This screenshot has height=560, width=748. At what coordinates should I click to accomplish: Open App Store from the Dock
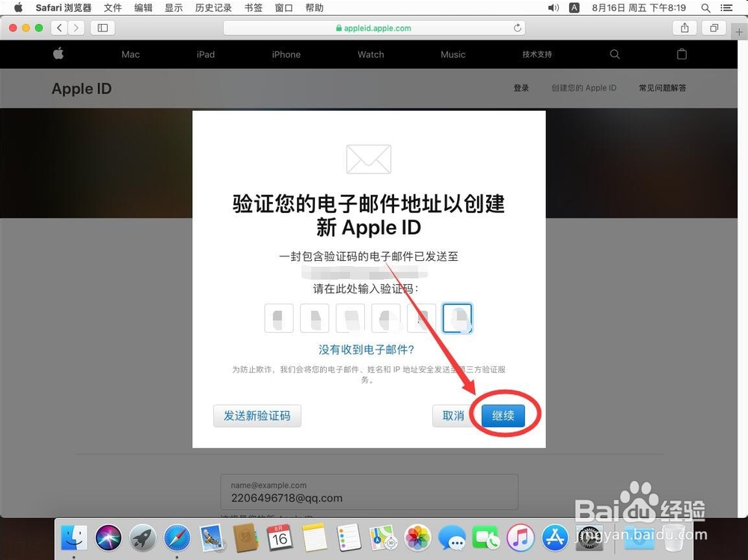[x=555, y=538]
